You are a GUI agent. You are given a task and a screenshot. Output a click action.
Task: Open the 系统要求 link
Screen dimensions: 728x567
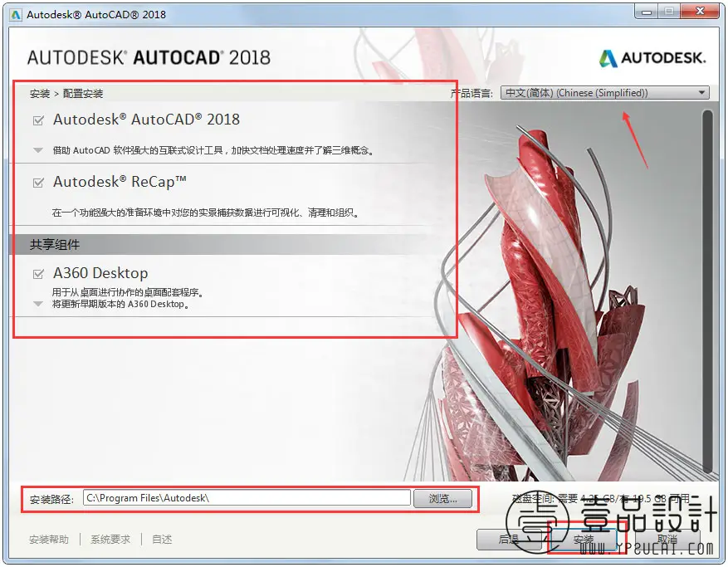tap(110, 539)
